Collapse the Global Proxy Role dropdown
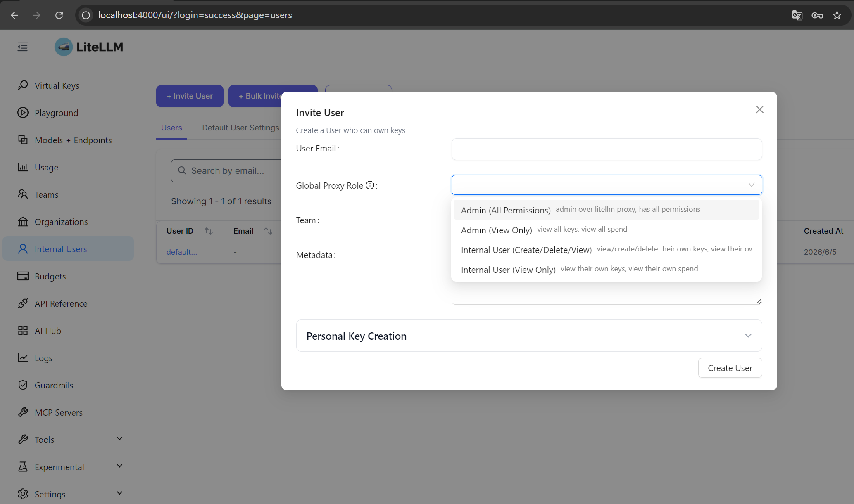854x504 pixels. pos(751,185)
